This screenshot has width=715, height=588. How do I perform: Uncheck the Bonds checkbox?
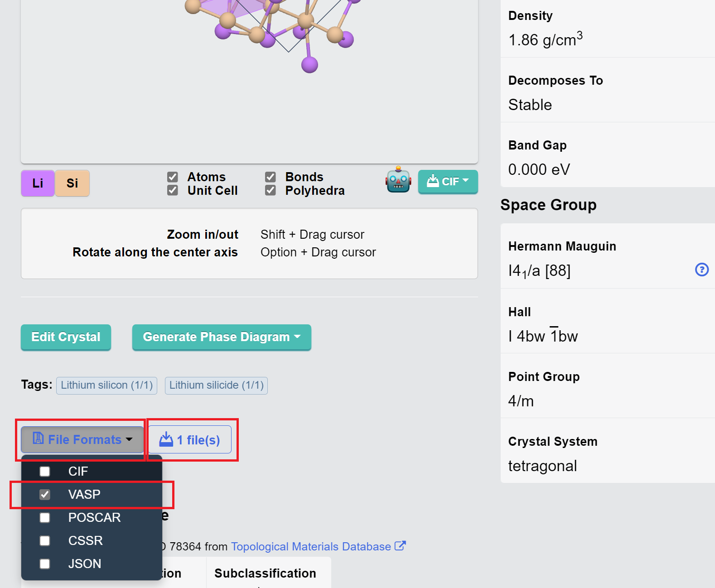(271, 177)
